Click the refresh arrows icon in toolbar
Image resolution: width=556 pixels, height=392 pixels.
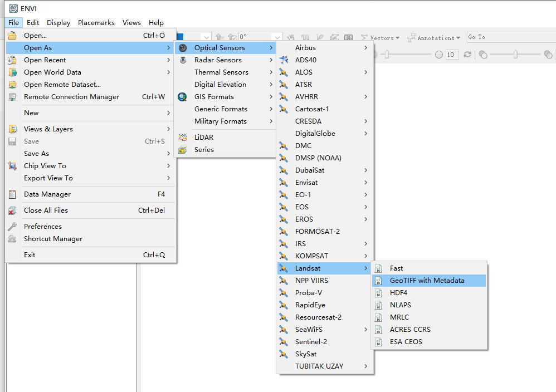click(467, 54)
